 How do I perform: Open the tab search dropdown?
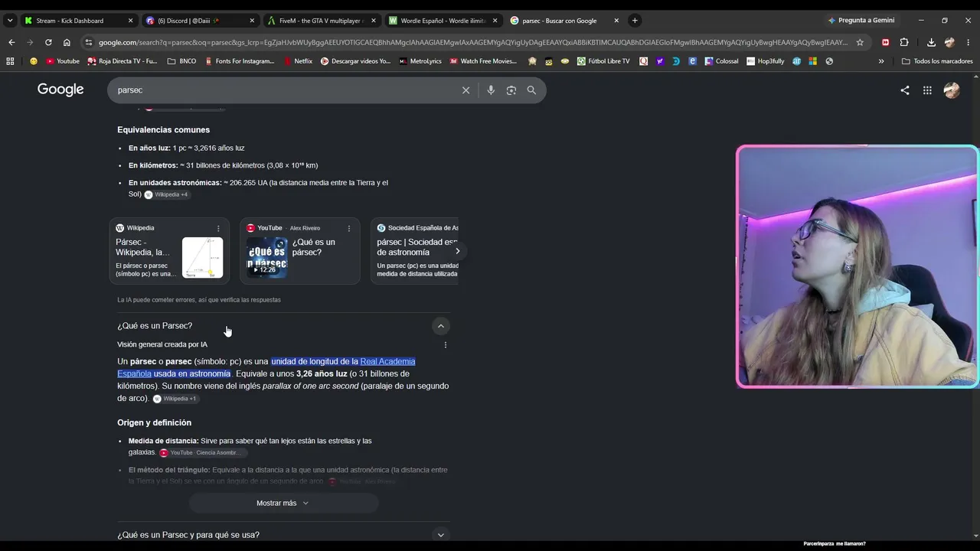10,21
